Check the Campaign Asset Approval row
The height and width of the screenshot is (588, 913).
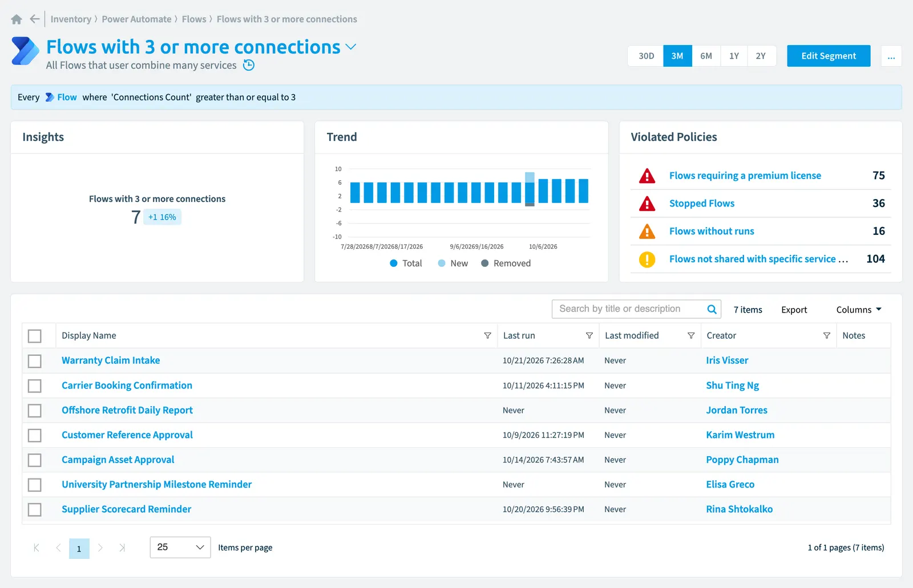[35, 460]
